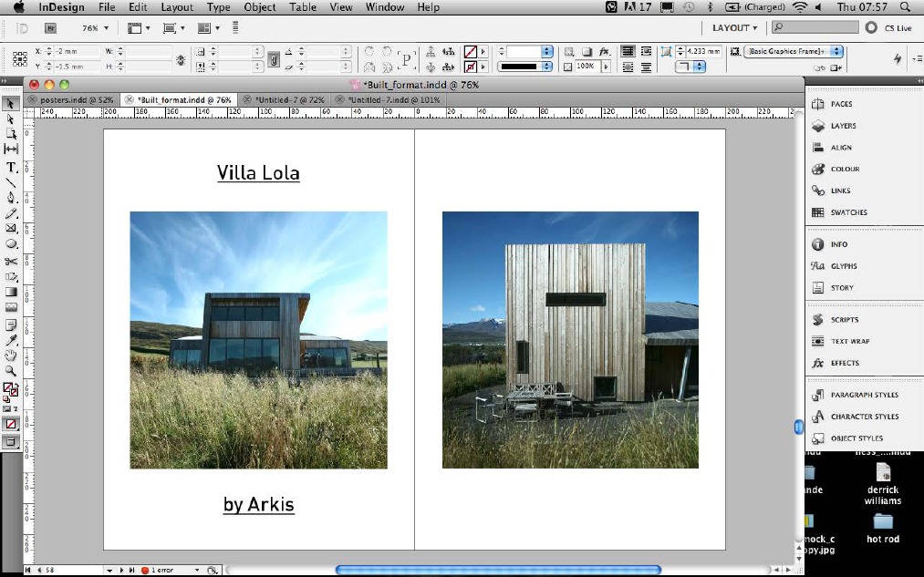Open the Swatches panel
Viewport: 924px width, 577px height.
coord(847,212)
